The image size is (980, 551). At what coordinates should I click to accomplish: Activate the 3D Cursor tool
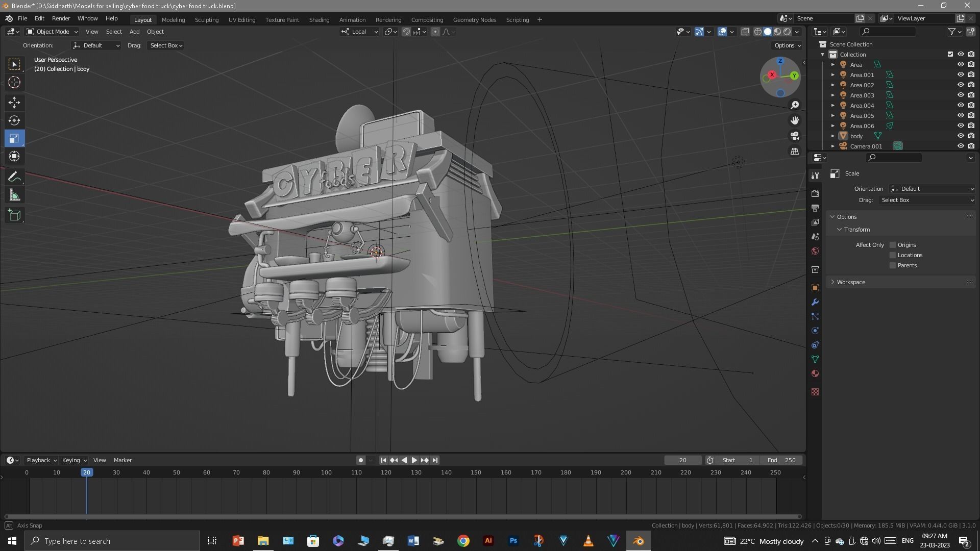point(14,82)
